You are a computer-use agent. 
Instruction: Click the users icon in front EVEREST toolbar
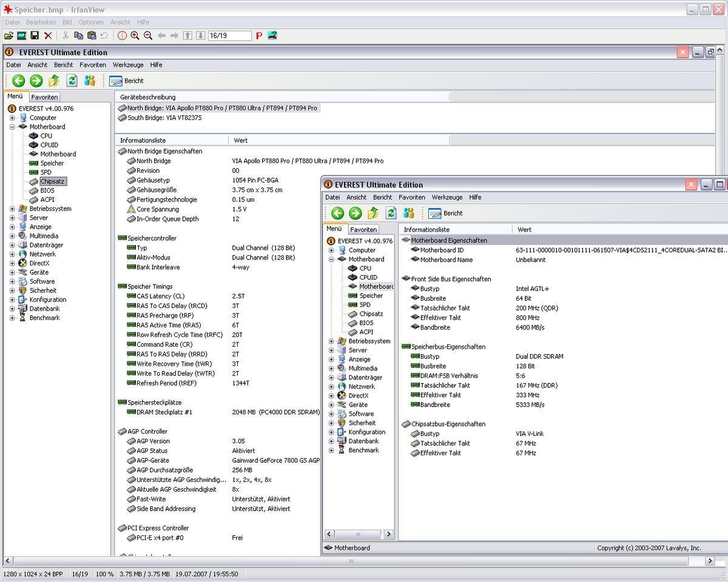click(x=409, y=213)
